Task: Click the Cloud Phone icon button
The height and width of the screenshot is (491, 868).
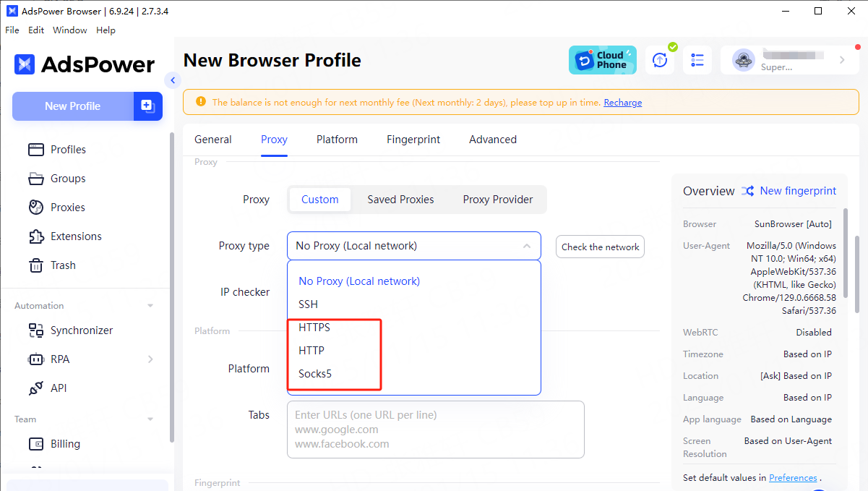Action: tap(602, 60)
